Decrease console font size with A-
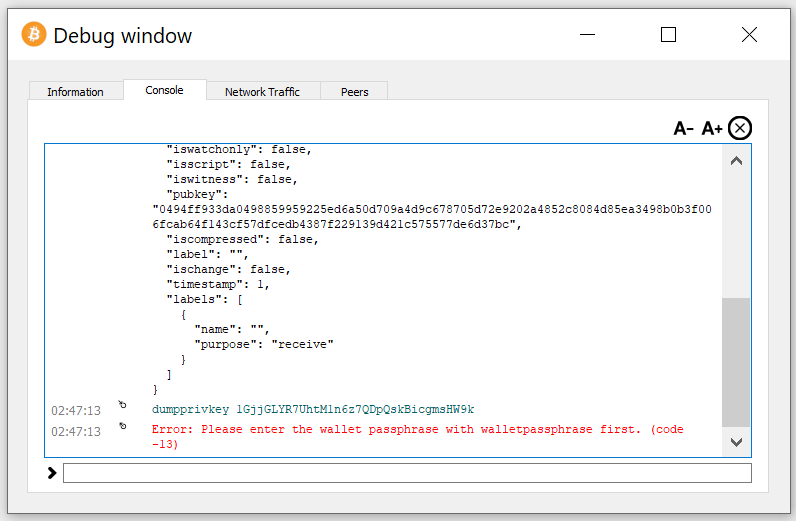The image size is (796, 521). tap(683, 128)
